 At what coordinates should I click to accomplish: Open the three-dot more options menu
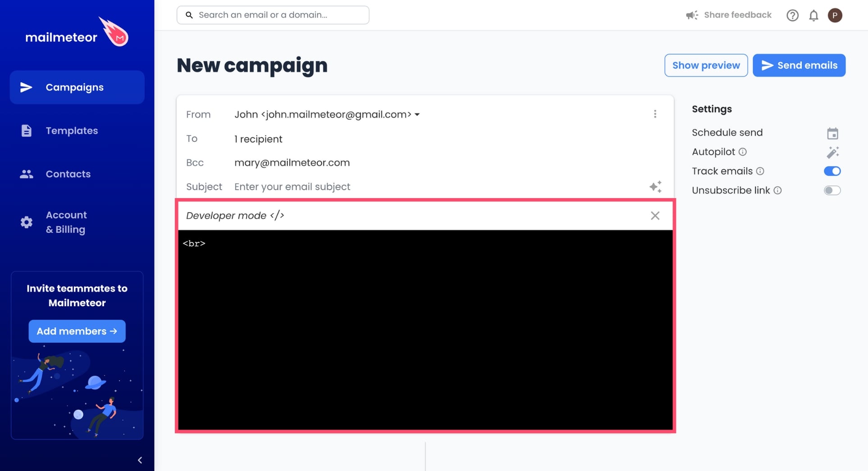(x=655, y=114)
